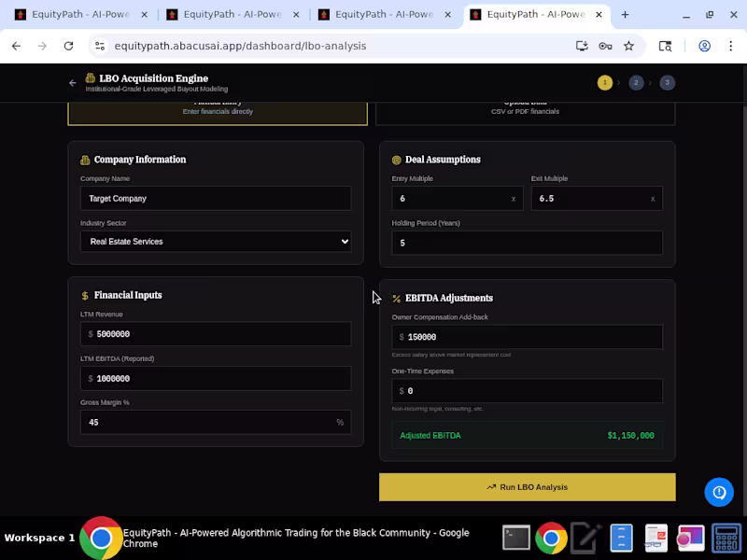This screenshot has width=747, height=560.
Task: Select step indicator 3 in the header
Action: click(667, 82)
